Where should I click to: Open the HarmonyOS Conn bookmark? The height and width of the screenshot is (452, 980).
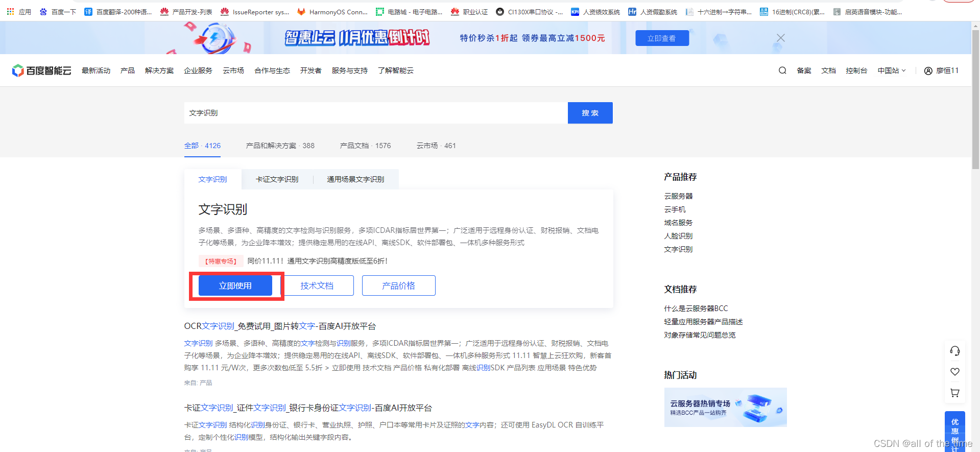[332, 12]
